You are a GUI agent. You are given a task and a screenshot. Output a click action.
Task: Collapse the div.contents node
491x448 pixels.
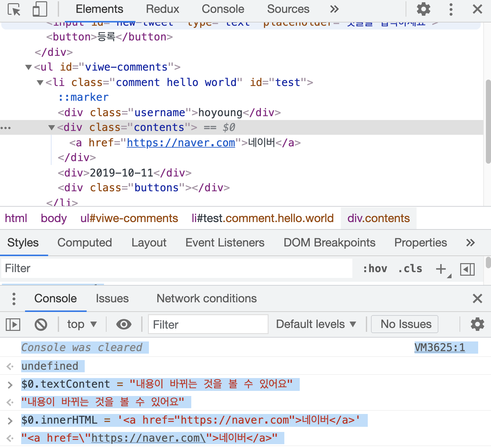pos(52,128)
